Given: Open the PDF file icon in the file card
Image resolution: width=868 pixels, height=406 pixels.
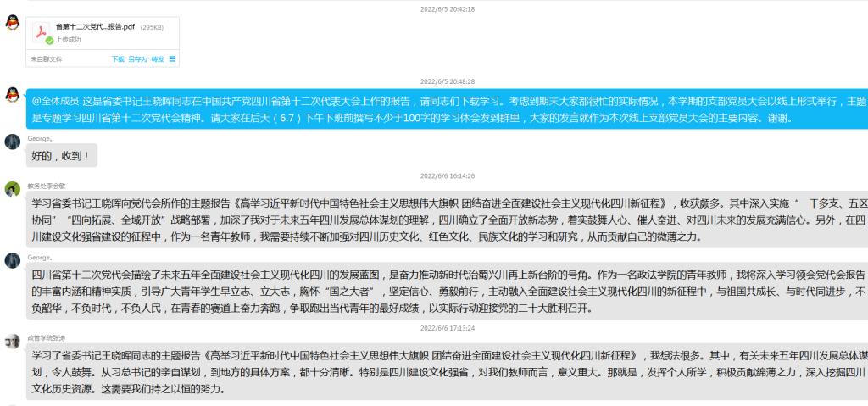Looking at the screenshot, I should pyautogui.click(x=42, y=32).
